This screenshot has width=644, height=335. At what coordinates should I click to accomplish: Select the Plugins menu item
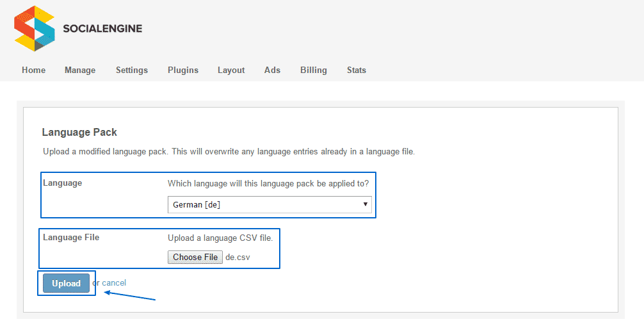[x=183, y=70]
